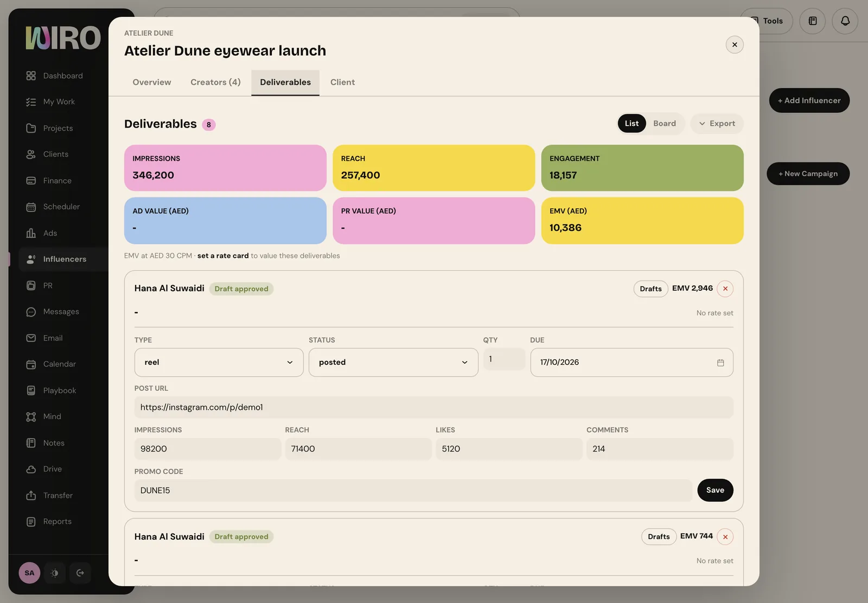The height and width of the screenshot is (603, 868).
Task: Switch to the Creators (4) tab
Action: point(215,82)
